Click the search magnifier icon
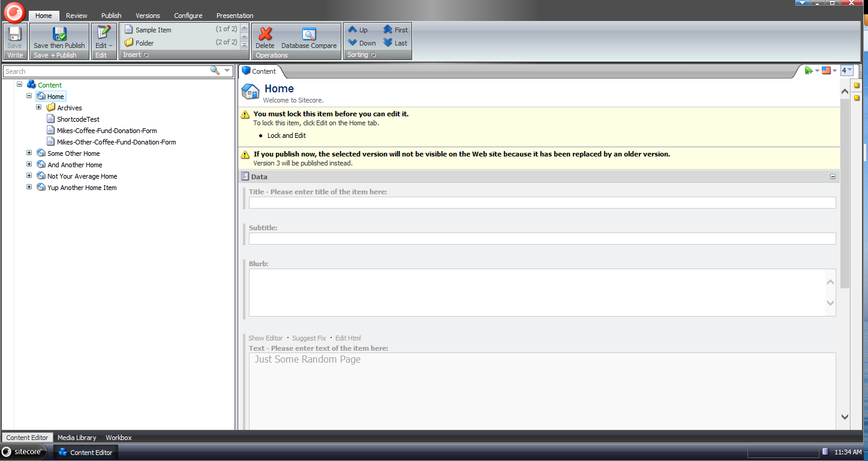This screenshot has width=868, height=461. pyautogui.click(x=215, y=71)
